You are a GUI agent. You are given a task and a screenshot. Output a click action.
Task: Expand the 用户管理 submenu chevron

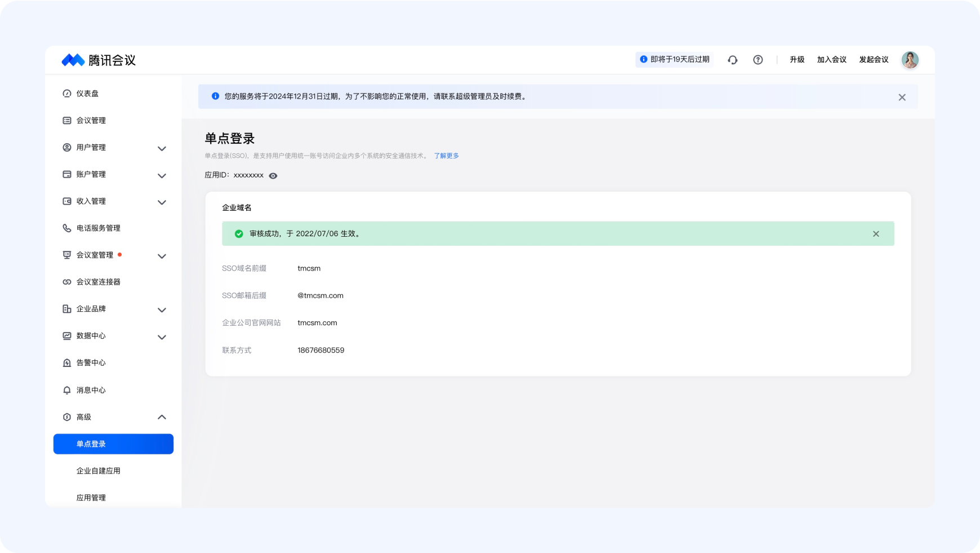pos(162,148)
